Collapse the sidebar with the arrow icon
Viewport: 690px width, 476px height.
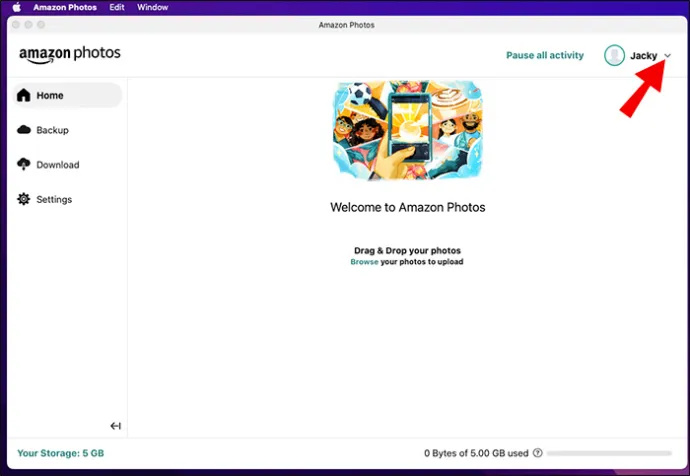[115, 425]
